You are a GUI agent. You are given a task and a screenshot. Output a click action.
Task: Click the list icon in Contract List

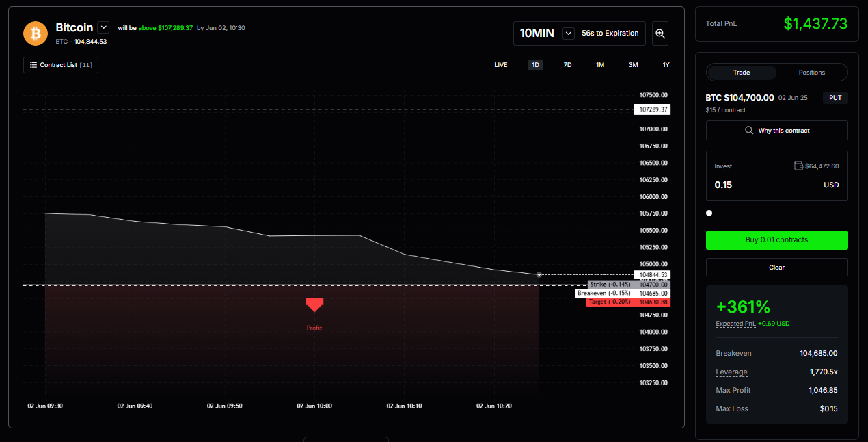pos(33,65)
